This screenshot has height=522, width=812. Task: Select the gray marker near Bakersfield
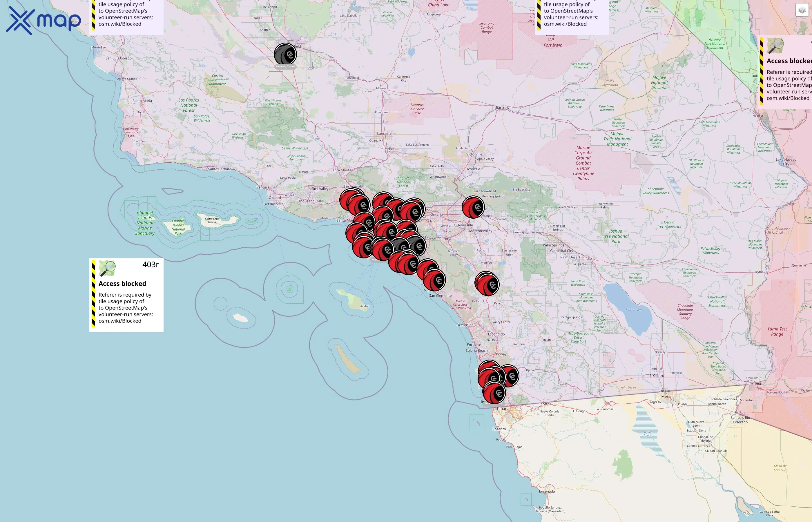285,54
